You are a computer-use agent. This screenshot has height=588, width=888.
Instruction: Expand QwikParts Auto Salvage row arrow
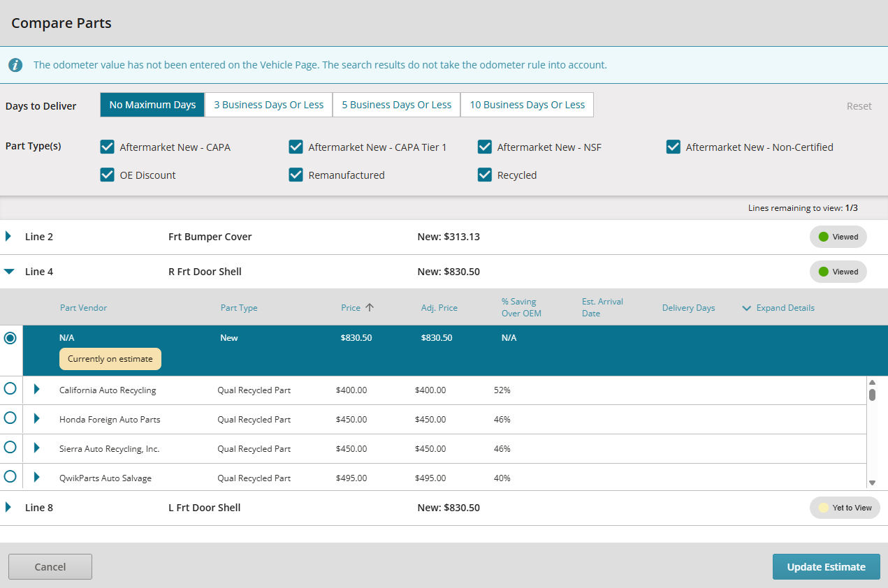pyautogui.click(x=37, y=478)
